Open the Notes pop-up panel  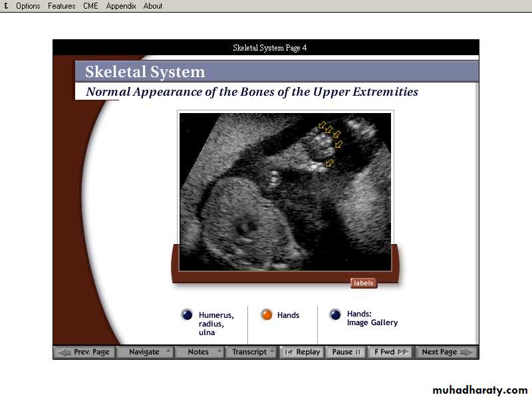[x=199, y=352]
